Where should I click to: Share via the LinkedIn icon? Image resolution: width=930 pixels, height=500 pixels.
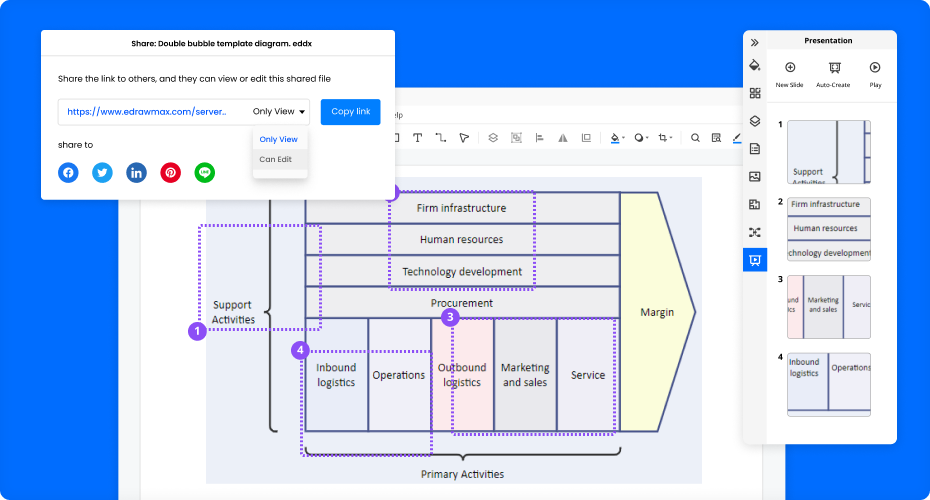pyautogui.click(x=136, y=173)
